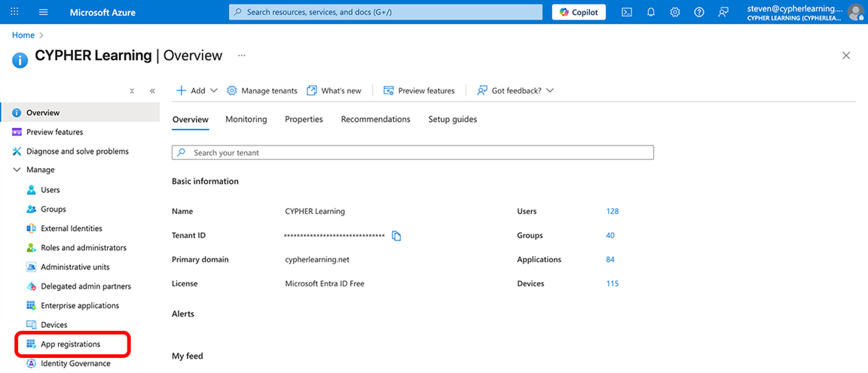Click the External Identities icon

pos(32,228)
